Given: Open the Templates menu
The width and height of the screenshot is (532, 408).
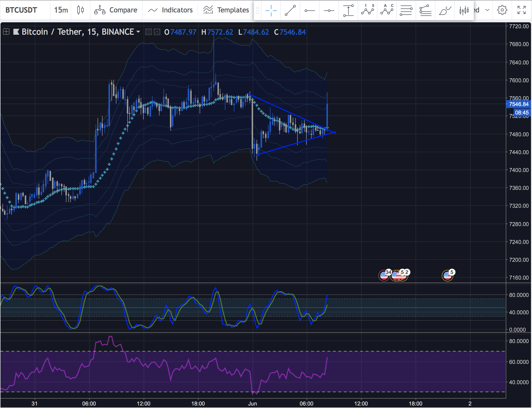Looking at the screenshot, I should pyautogui.click(x=226, y=10).
